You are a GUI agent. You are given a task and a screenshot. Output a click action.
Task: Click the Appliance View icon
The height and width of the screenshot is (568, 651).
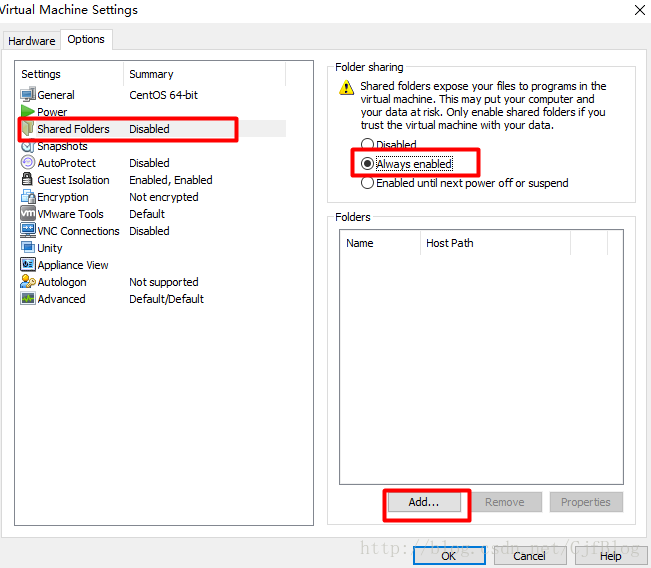click(28, 264)
